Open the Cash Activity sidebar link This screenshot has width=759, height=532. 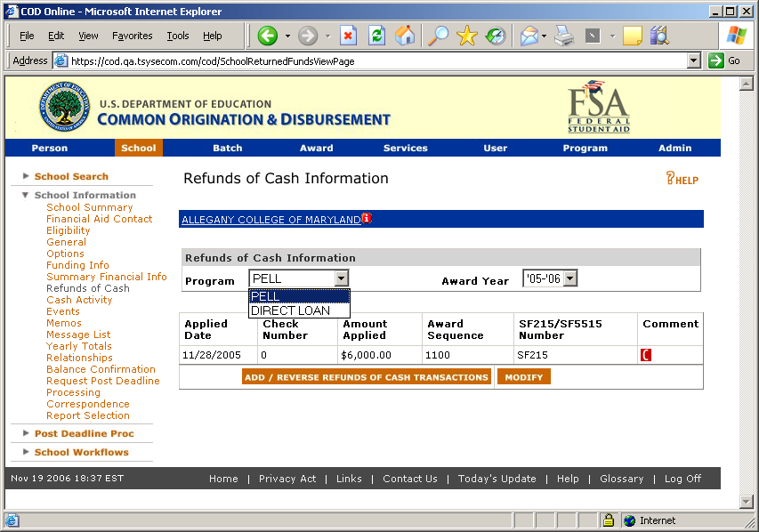pos(79,300)
